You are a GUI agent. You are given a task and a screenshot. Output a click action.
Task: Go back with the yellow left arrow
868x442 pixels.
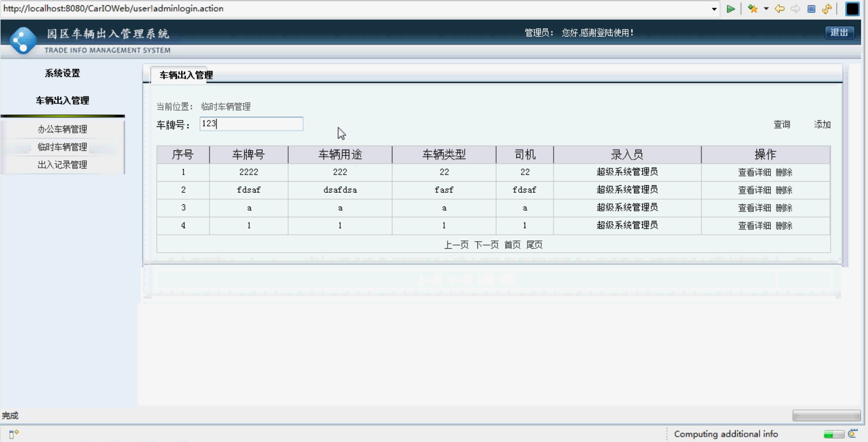point(780,9)
